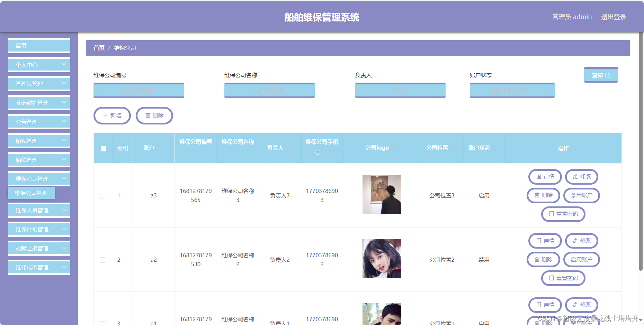
Task: Sort by 维保公司名称 column arrows
Action: click(x=238, y=152)
